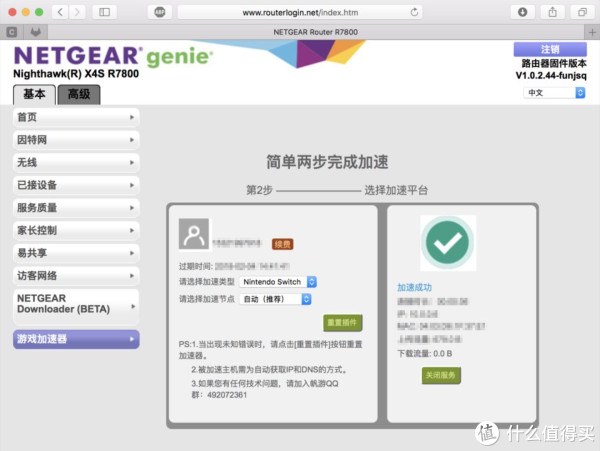Image resolution: width=600 pixels, height=451 pixels.
Task: Click the 重置插件 button
Action: [342, 323]
